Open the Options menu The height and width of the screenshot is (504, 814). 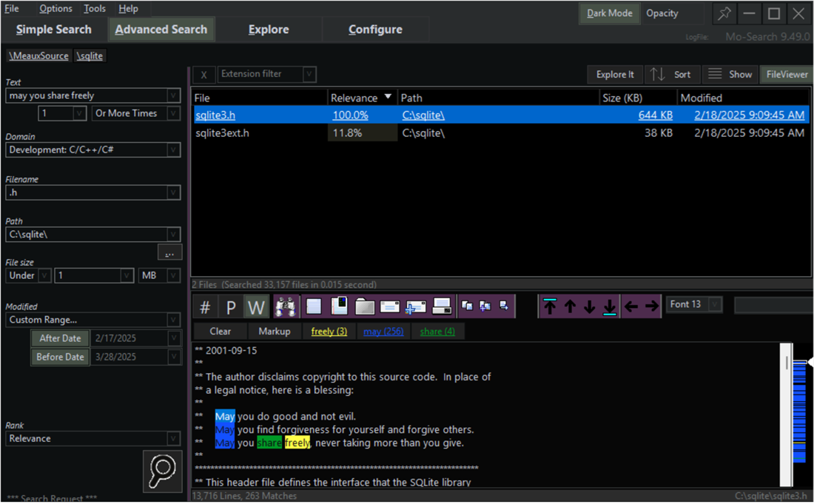click(x=56, y=9)
